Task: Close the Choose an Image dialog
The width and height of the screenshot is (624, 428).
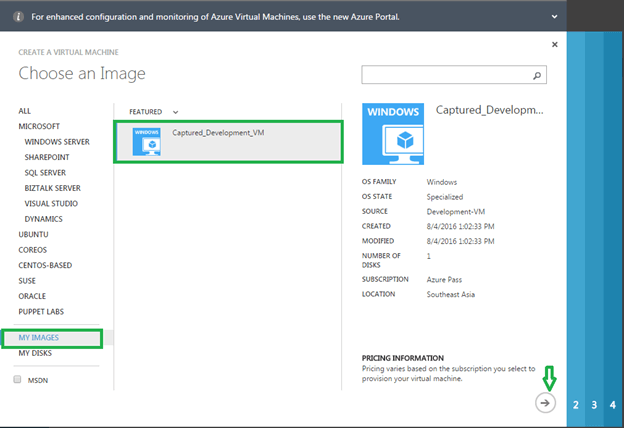Action: [554, 45]
